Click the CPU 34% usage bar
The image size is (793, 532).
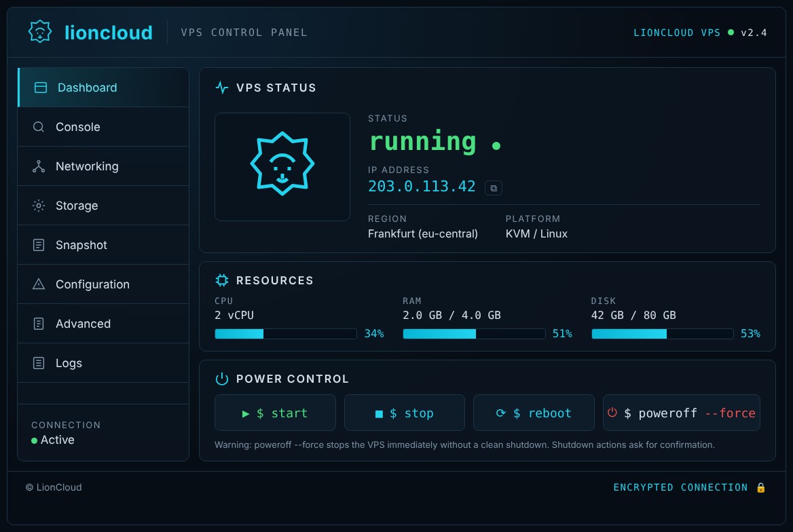286,334
